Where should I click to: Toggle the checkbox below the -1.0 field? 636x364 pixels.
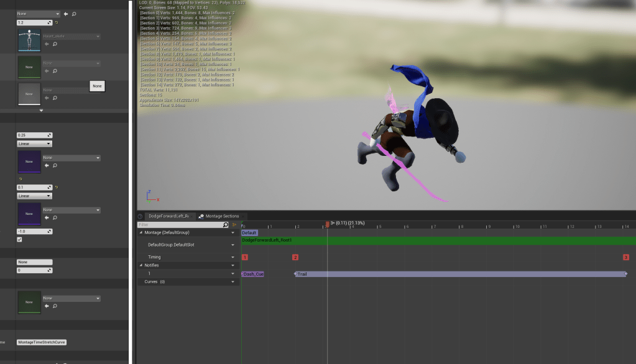point(20,239)
